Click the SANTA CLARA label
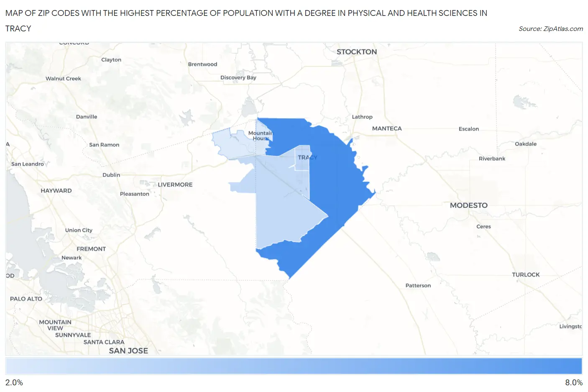This screenshot has height=392, width=588. [104, 342]
